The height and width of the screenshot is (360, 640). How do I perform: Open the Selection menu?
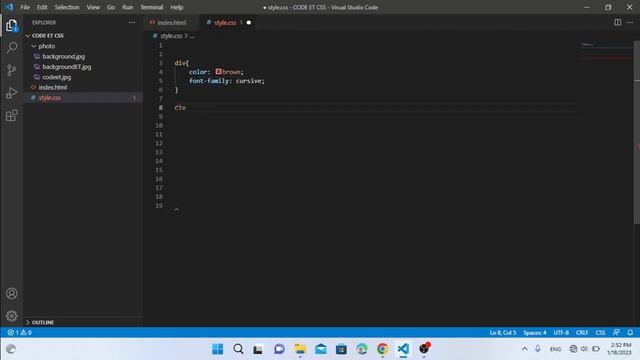click(x=67, y=7)
